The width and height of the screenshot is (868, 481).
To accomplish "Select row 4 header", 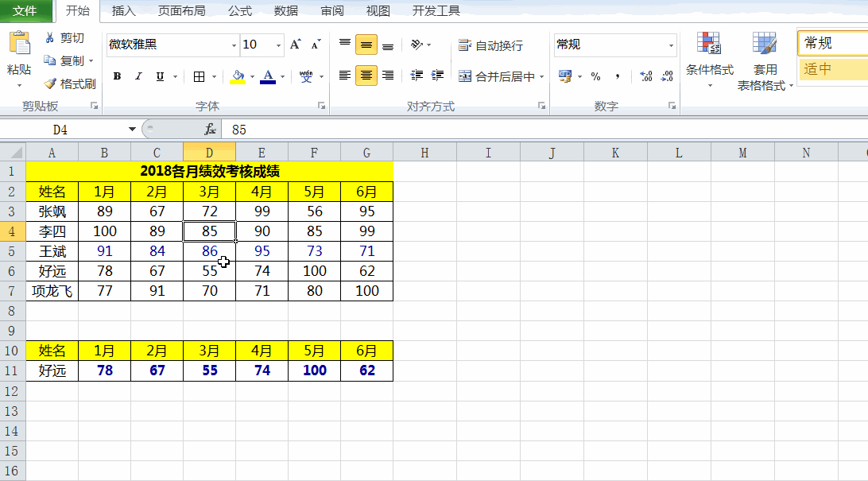I will [12, 231].
